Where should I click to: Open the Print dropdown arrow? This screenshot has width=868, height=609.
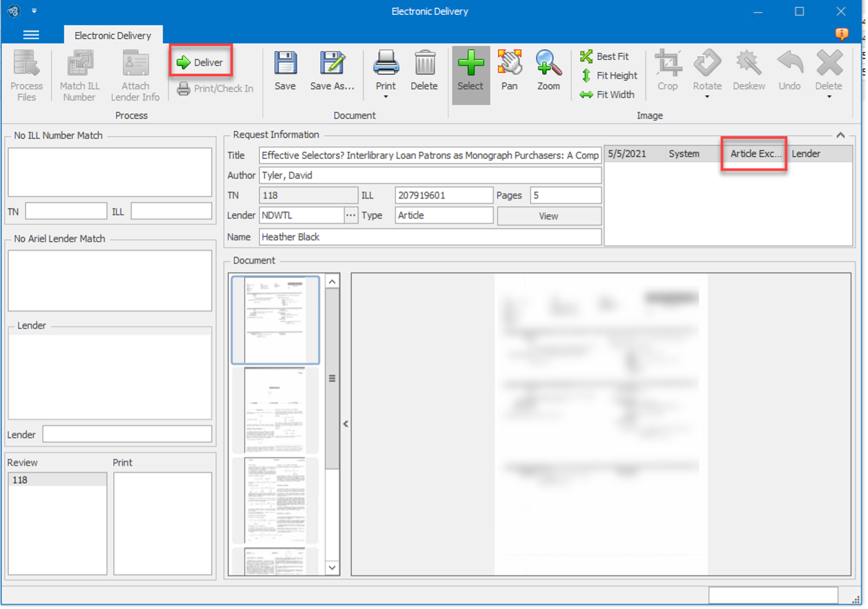tap(386, 97)
